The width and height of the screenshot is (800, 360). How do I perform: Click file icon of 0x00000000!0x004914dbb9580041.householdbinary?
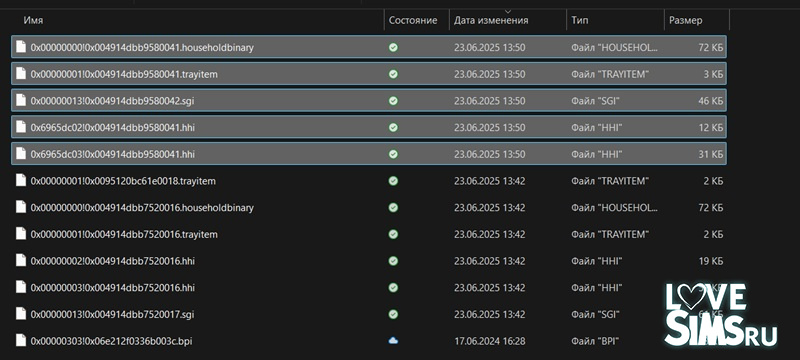click(x=21, y=47)
